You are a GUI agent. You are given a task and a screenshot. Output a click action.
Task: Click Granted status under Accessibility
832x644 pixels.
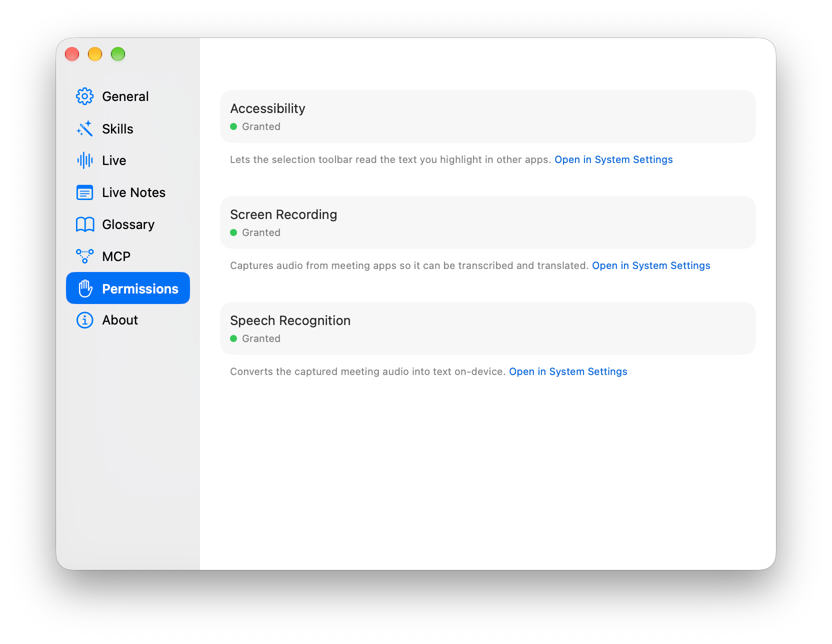pos(261,126)
